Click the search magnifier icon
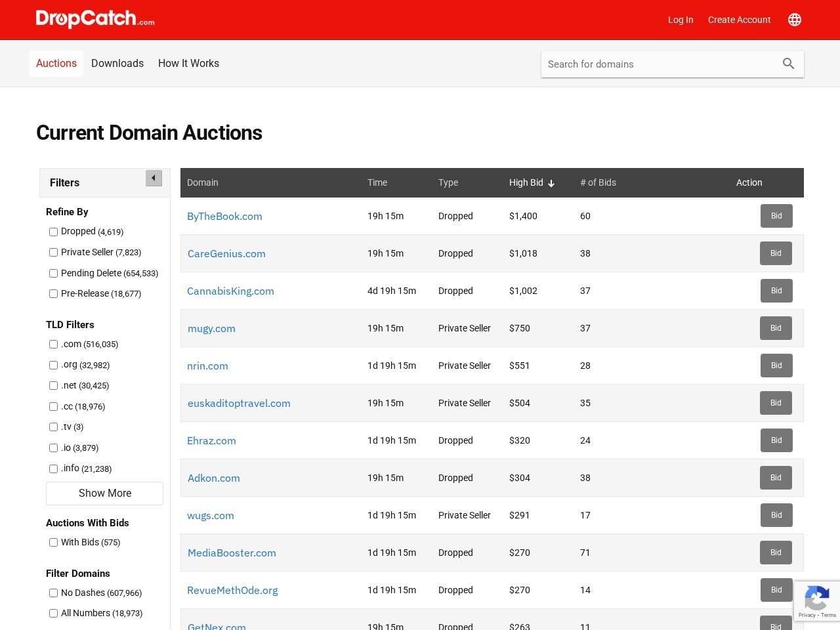 pyautogui.click(x=788, y=64)
